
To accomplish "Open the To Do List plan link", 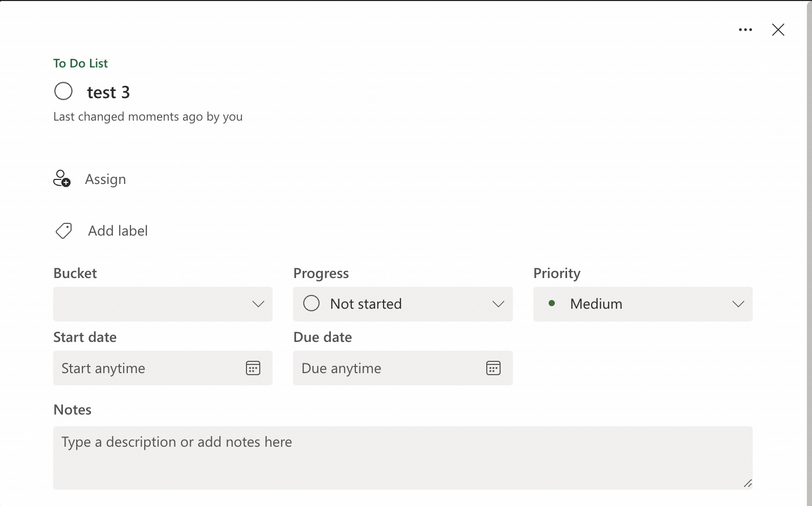I will pos(80,63).
